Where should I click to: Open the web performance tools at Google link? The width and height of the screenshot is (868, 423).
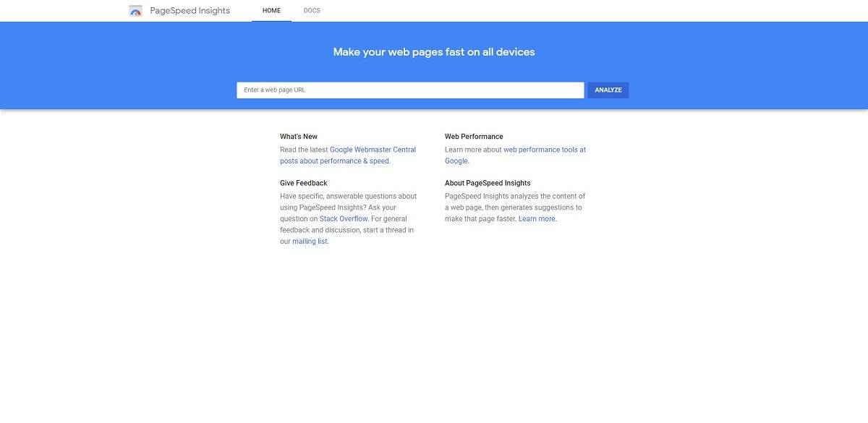(x=545, y=149)
